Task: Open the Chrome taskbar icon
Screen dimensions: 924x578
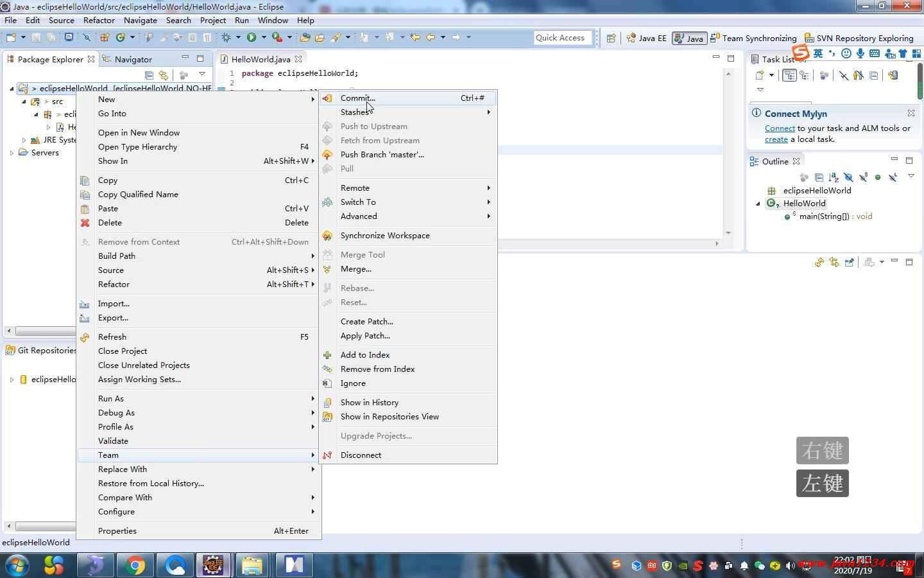Action: (135, 565)
